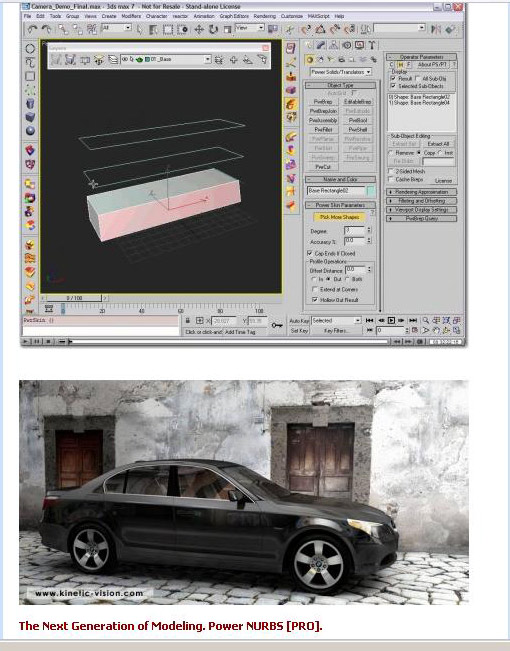The width and height of the screenshot is (510, 651).
Task: Click the Extract All button
Action: pos(438,144)
